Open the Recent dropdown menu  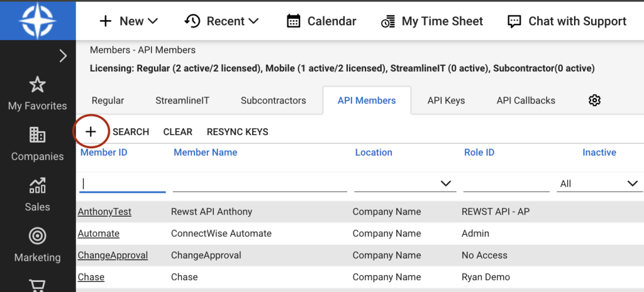tap(222, 21)
